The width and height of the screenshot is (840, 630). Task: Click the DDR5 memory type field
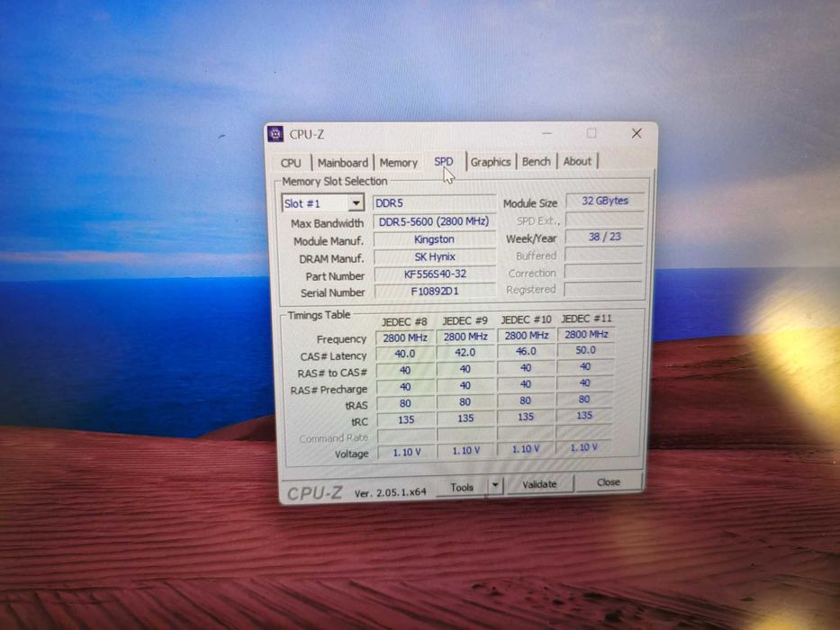click(434, 203)
